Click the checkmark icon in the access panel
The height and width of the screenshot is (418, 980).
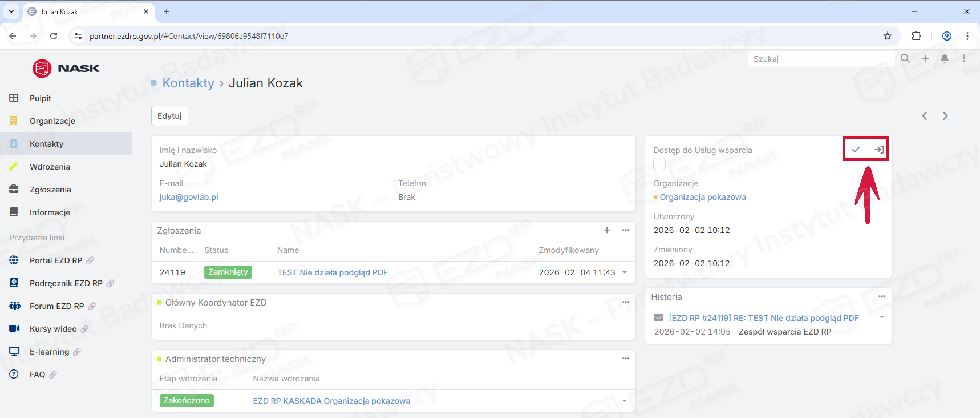(856, 150)
